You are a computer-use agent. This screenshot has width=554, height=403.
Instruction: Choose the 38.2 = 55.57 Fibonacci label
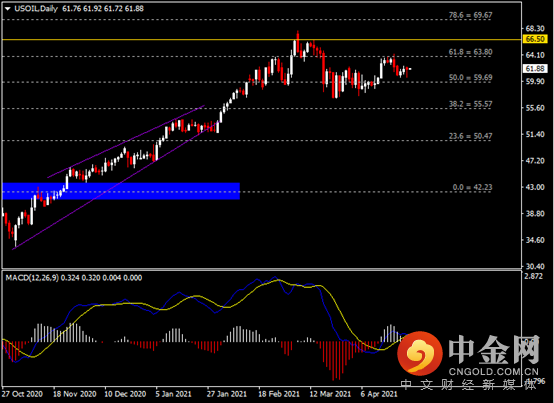pos(470,104)
